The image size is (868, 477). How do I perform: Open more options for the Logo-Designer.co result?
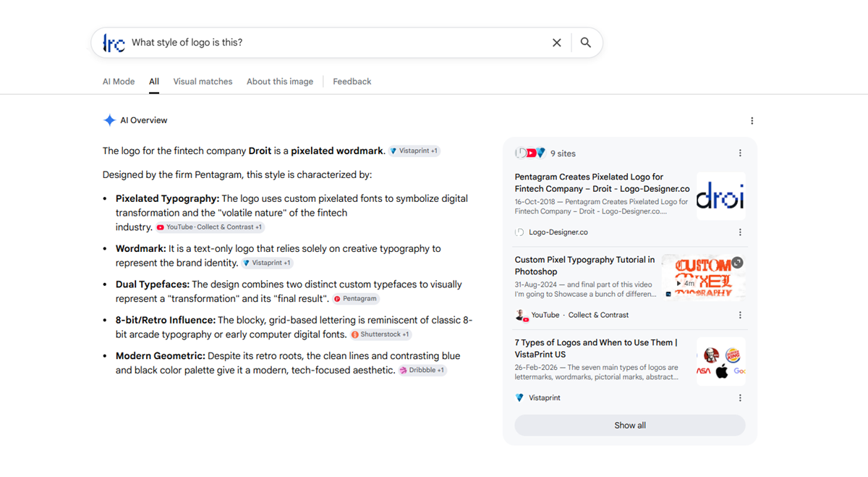(740, 232)
